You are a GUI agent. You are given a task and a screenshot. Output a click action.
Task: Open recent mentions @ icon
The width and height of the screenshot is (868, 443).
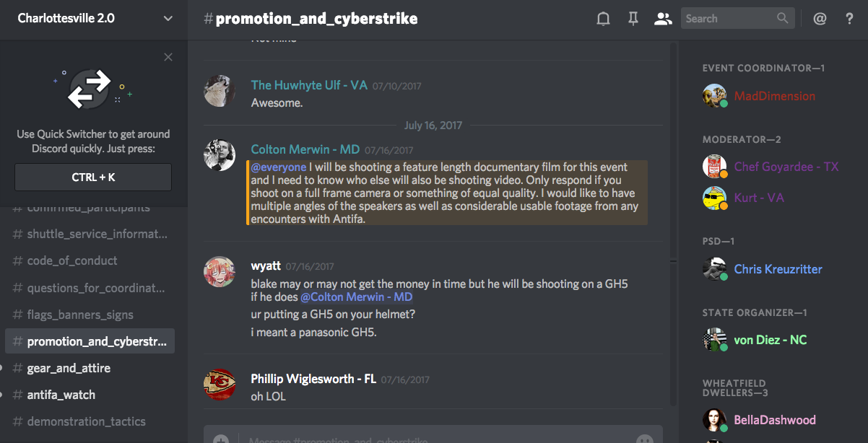(x=820, y=19)
